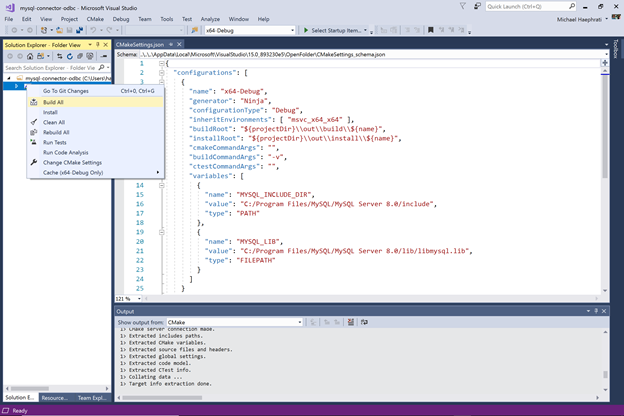The width and height of the screenshot is (624, 416).
Task: Click the Save All toolbar icon
Action: (x=80, y=30)
